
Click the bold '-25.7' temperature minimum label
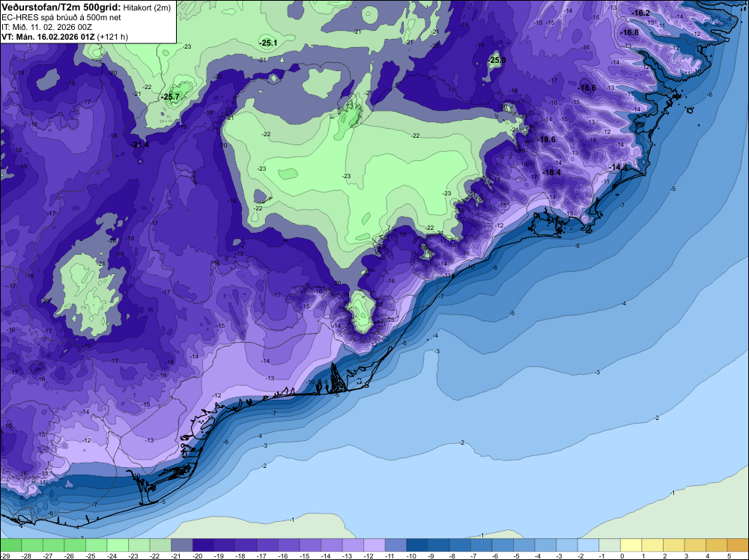(x=170, y=97)
